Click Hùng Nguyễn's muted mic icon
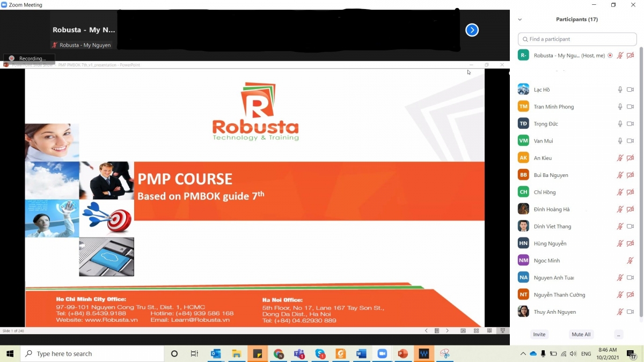Screen dimensions: 644x362 [x=620, y=243]
